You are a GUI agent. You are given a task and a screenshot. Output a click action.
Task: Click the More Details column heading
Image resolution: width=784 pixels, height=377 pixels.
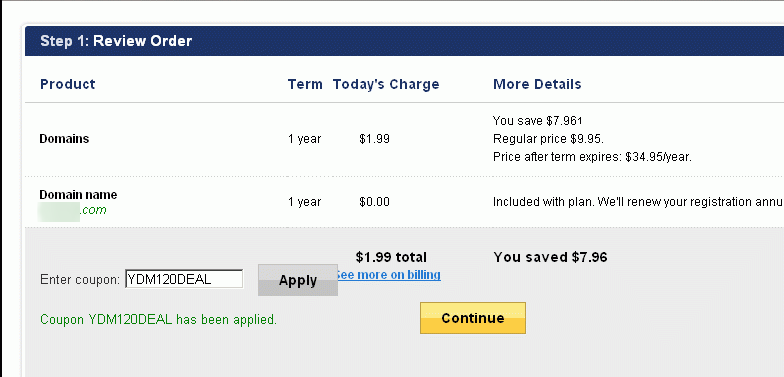[x=537, y=84]
